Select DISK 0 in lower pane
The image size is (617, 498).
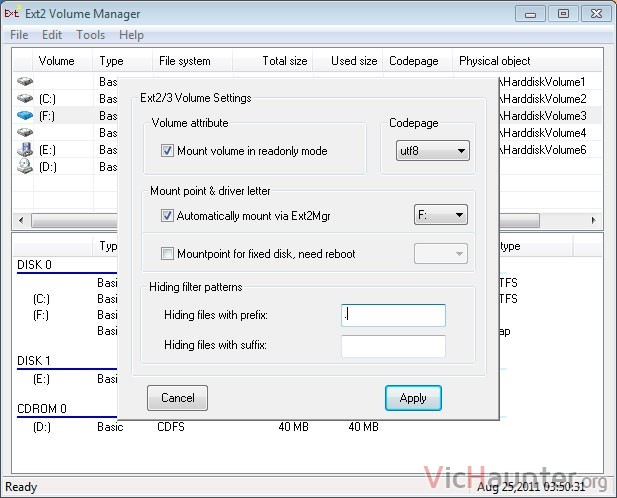[x=34, y=265]
